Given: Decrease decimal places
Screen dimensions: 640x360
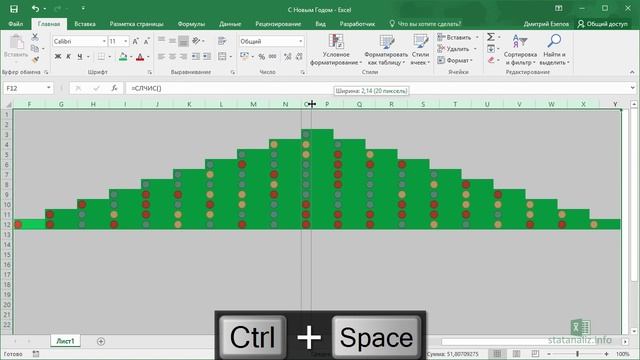Looking at the screenshot, I should click(299, 56).
